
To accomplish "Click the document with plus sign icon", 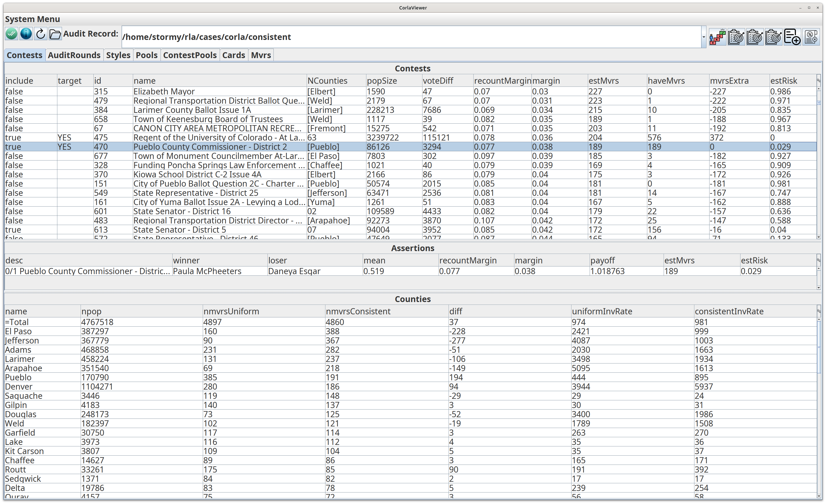I will click(792, 37).
